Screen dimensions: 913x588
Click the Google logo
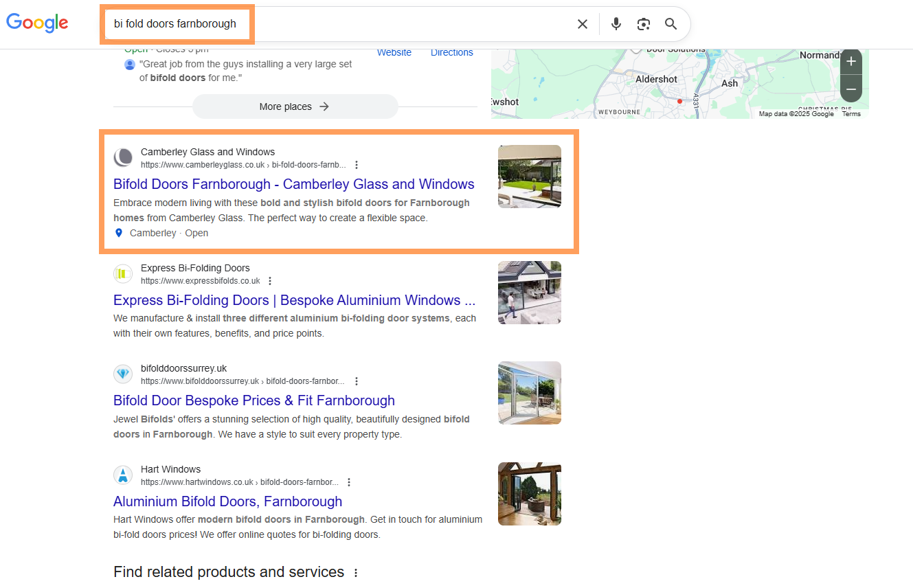pyautogui.click(x=37, y=23)
